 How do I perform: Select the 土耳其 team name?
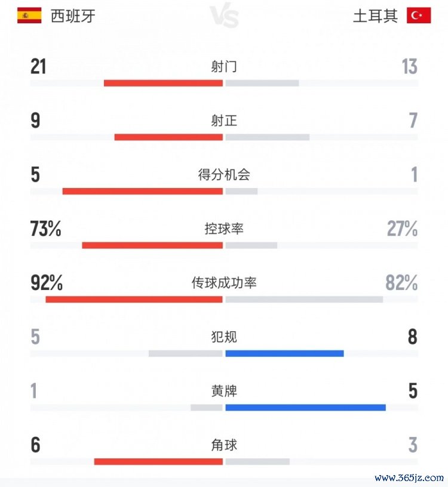(375, 16)
